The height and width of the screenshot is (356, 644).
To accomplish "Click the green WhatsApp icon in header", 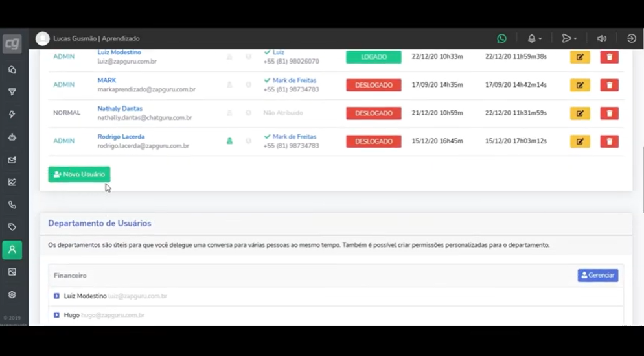I will (x=502, y=38).
